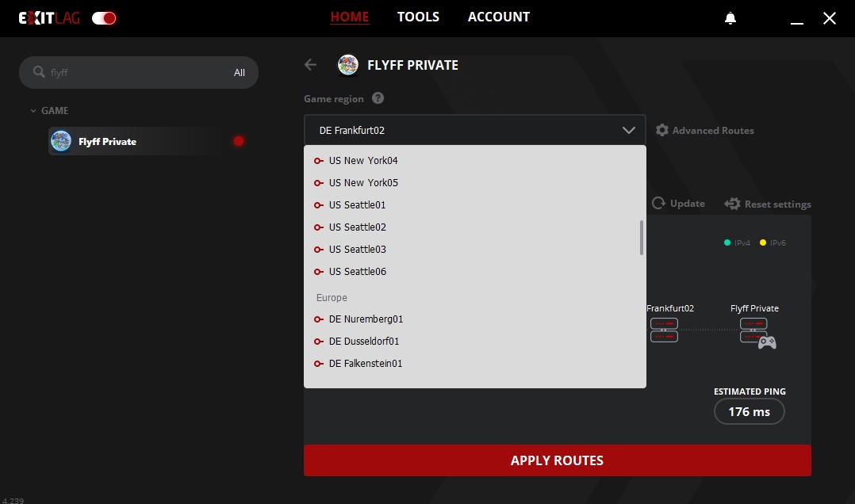Switch to the TOOLS tab
855x504 pixels.
click(418, 17)
